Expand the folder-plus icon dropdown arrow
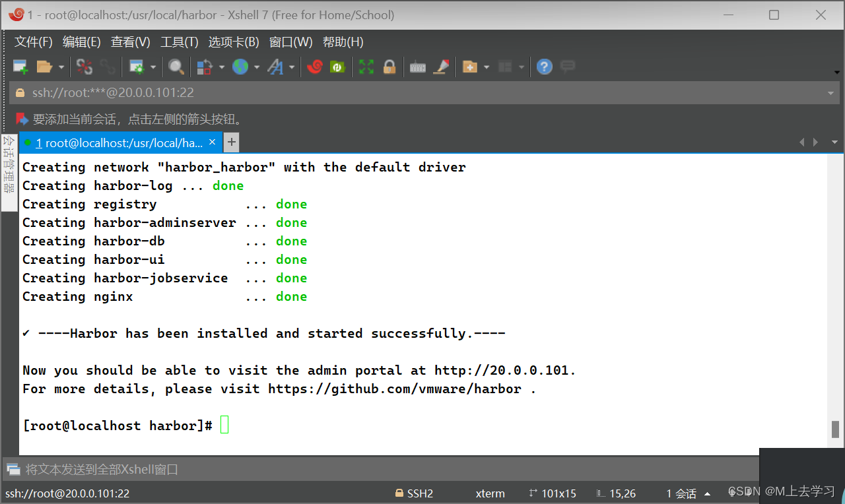 (x=487, y=67)
